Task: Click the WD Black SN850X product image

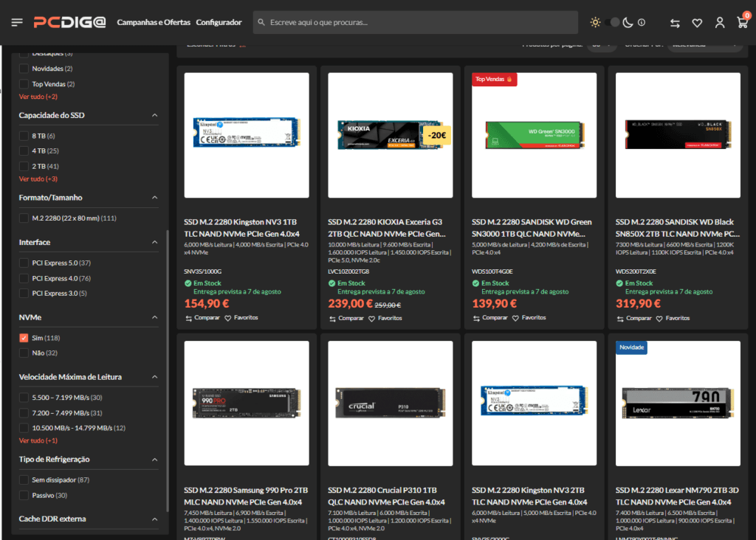Action: 678,135
